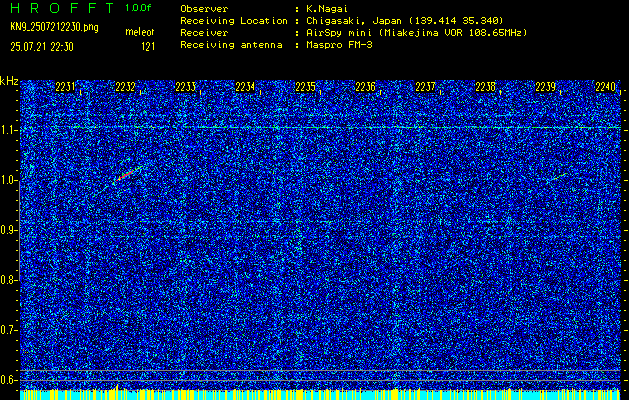The image size is (629, 400).
Task: Click the 0.7 frequency axis label
Action: (8, 330)
